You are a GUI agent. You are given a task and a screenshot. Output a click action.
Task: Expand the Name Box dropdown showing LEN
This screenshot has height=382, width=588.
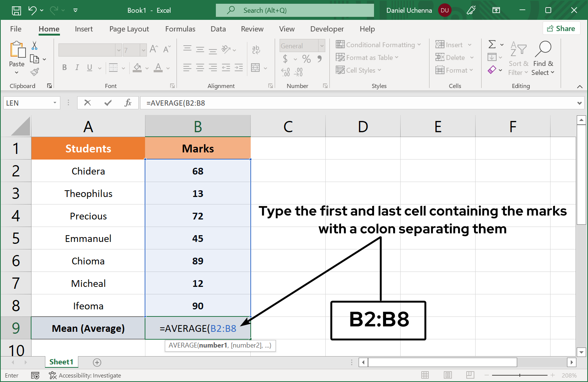pos(55,103)
